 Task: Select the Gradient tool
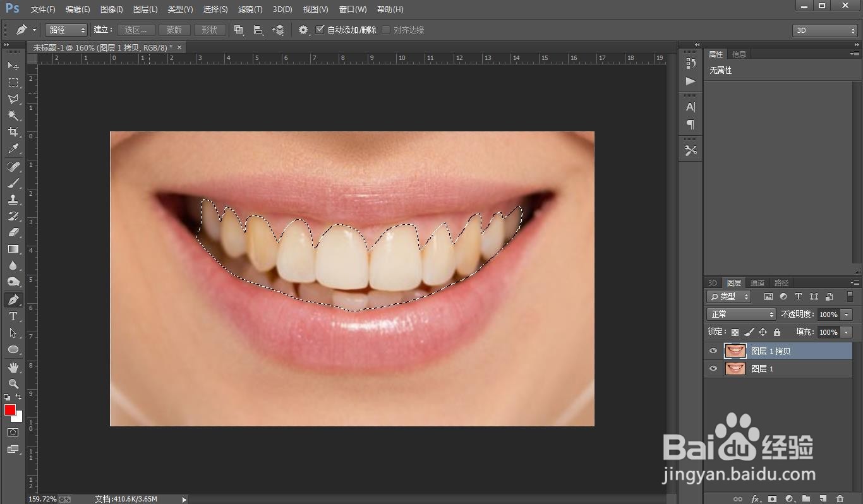click(x=13, y=249)
